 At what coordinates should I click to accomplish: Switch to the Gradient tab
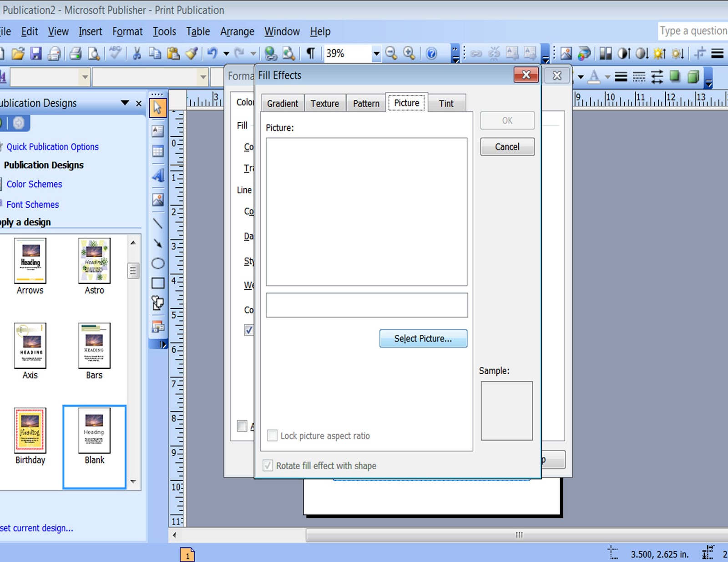pyautogui.click(x=282, y=103)
